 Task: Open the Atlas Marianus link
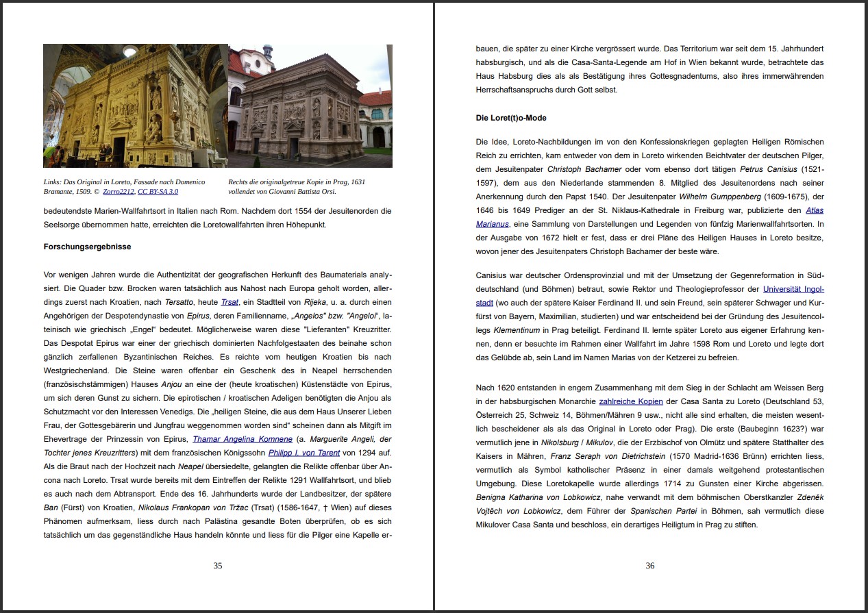(815, 210)
